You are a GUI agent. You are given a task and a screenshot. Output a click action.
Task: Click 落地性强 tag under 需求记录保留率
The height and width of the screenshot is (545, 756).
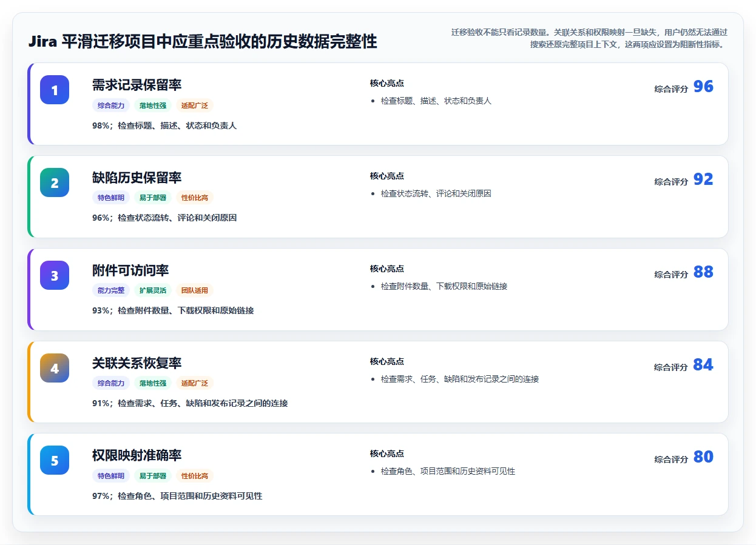coord(153,105)
